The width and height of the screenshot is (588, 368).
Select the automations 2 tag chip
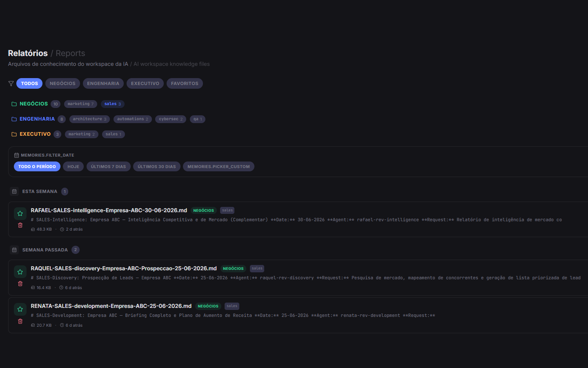(x=133, y=119)
